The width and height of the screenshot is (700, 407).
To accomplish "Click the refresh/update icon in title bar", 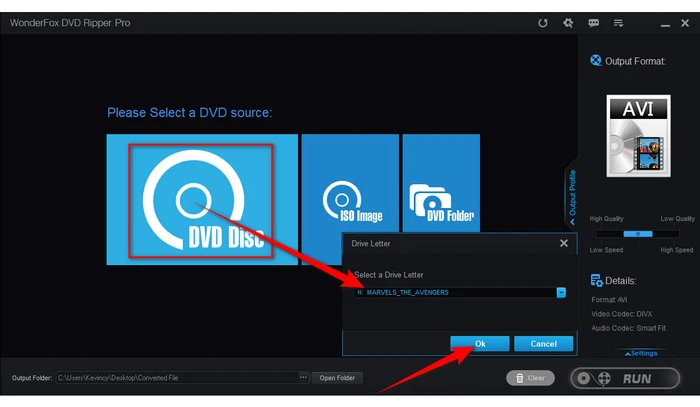I will (542, 23).
